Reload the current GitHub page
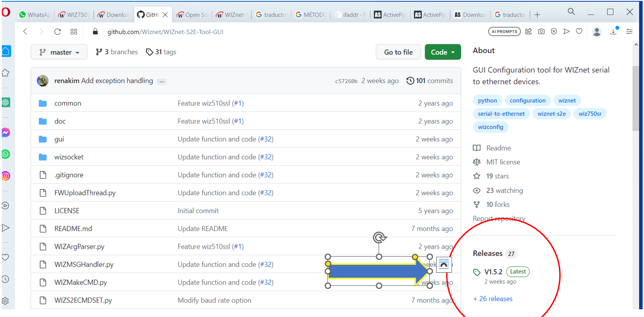Screen dimensions: 644x317 click(x=58, y=32)
